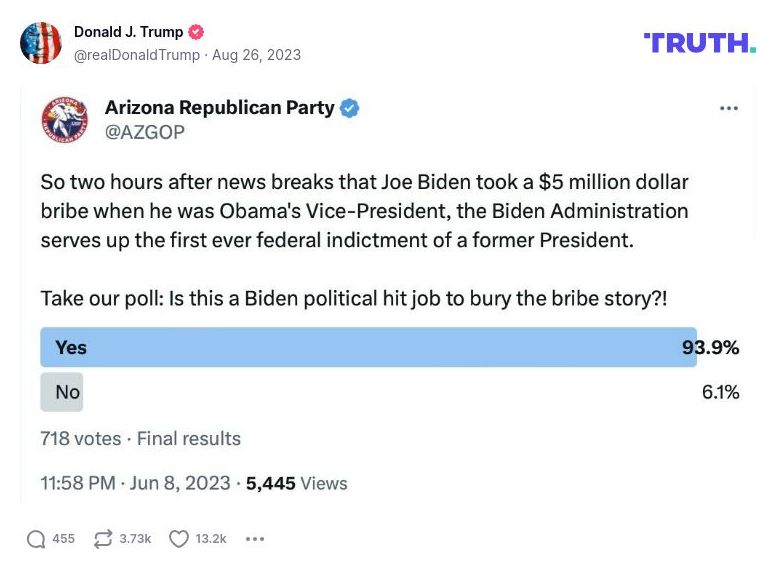Open embedded tweet three-dot menu
777x569 pixels.
pos(729,108)
